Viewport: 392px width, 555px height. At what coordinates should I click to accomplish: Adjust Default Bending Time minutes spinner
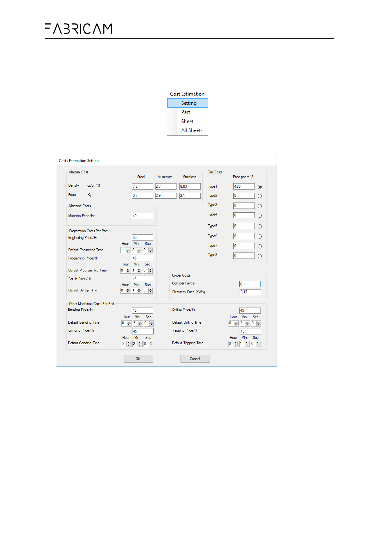point(140,323)
